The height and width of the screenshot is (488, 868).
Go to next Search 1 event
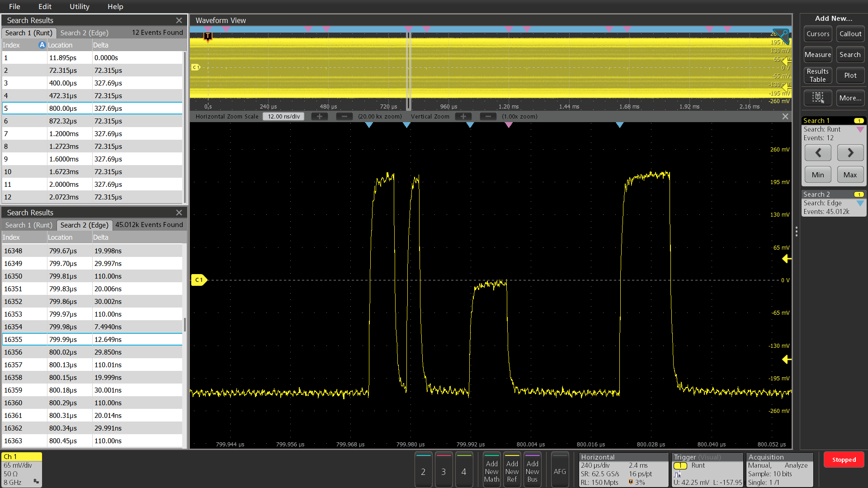pyautogui.click(x=850, y=153)
